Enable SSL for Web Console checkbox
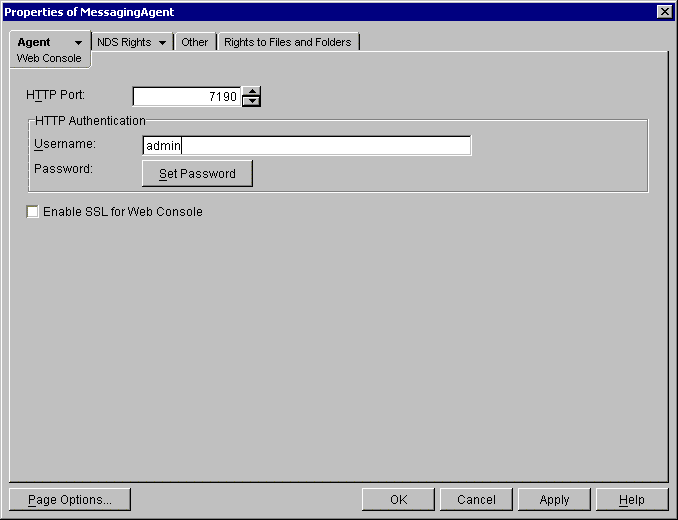 (x=32, y=212)
